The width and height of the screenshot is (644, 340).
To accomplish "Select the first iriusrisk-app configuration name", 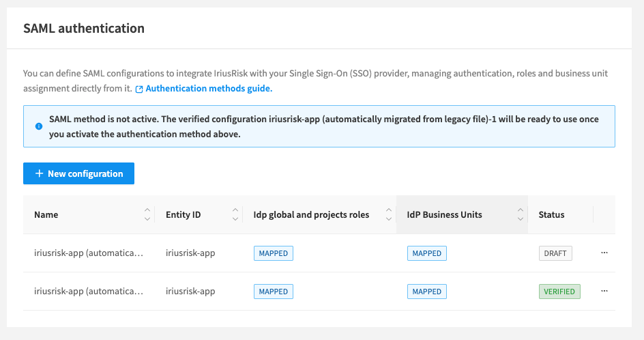I will (x=89, y=253).
